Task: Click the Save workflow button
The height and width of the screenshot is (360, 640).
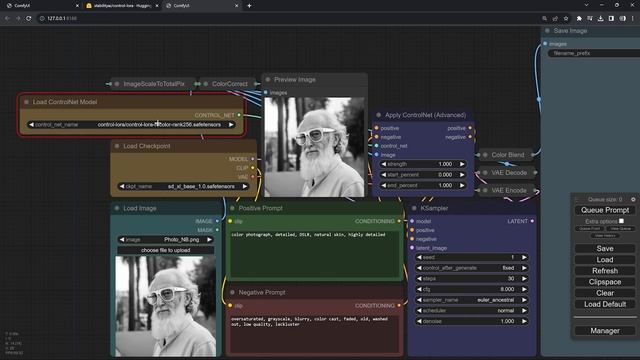Action: pos(604,249)
